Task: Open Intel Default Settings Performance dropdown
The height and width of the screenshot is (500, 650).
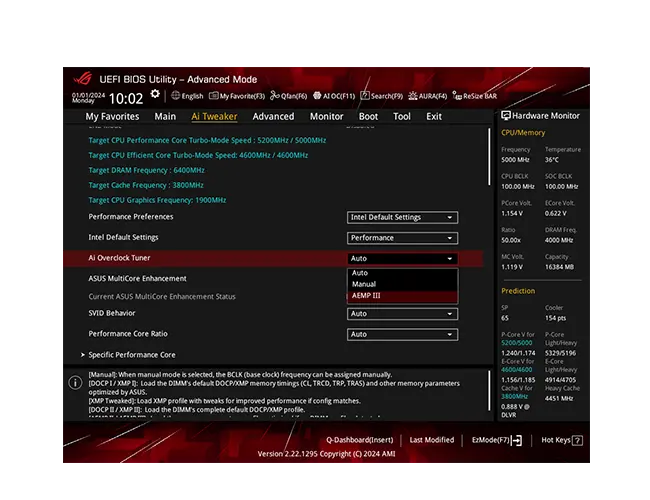Action: [402, 238]
